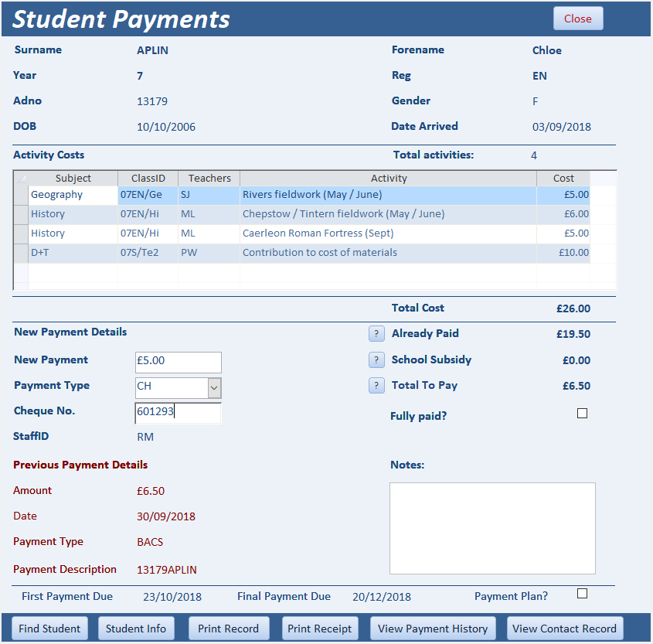Open Student Info
Image resolution: width=653 pixels, height=644 pixels.
click(136, 629)
